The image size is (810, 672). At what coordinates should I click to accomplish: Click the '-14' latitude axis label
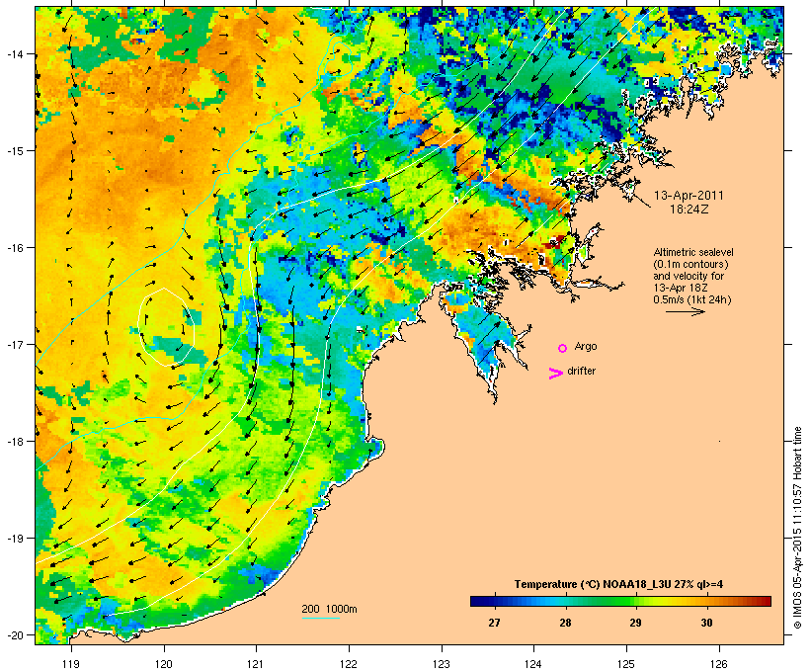(14, 54)
